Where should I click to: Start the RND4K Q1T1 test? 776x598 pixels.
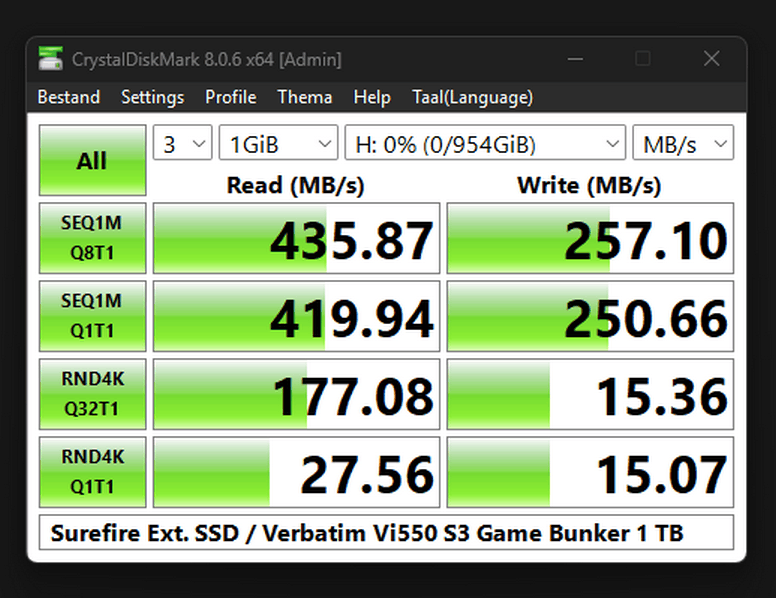tap(93, 472)
